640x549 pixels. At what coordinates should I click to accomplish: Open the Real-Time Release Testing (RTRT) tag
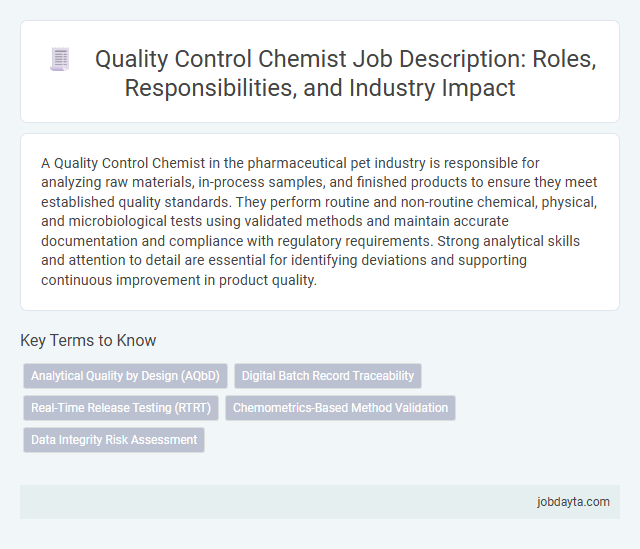tap(121, 408)
